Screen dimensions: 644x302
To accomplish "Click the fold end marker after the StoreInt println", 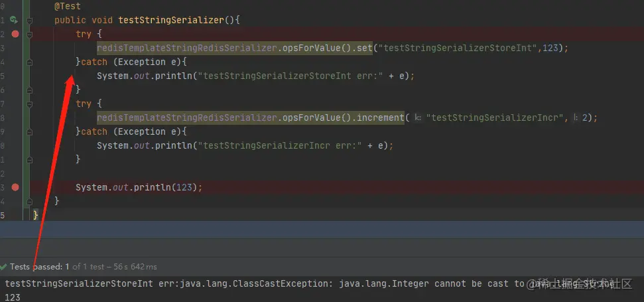I will click(x=29, y=90).
